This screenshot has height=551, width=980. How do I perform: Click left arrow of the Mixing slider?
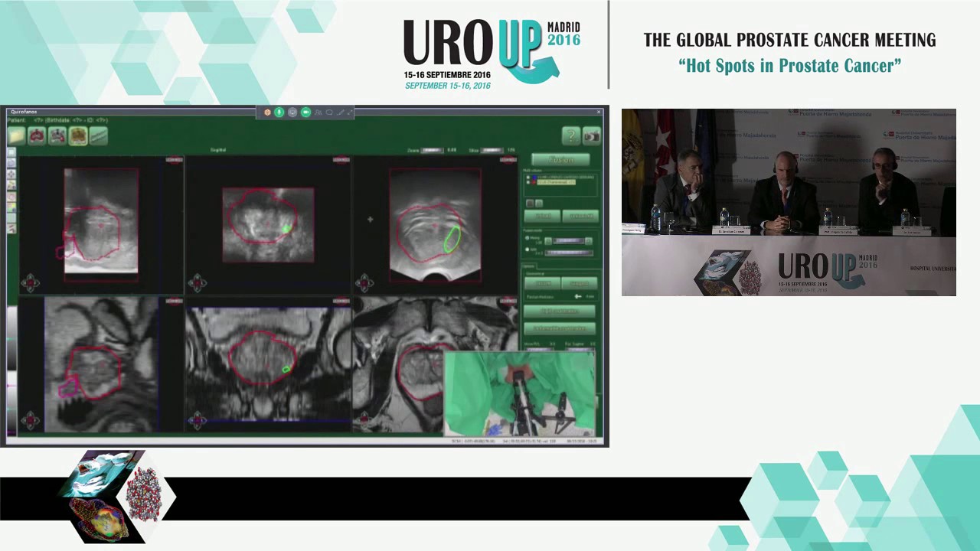tap(548, 241)
